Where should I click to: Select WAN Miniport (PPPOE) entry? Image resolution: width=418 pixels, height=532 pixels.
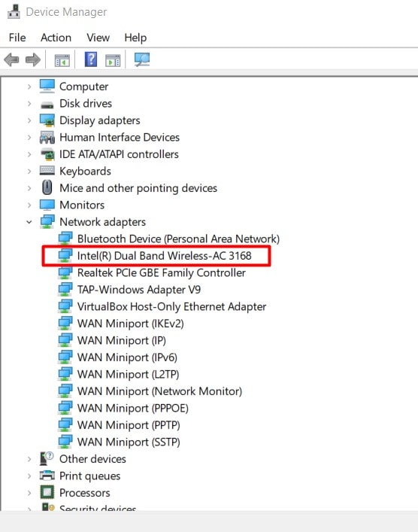click(132, 408)
